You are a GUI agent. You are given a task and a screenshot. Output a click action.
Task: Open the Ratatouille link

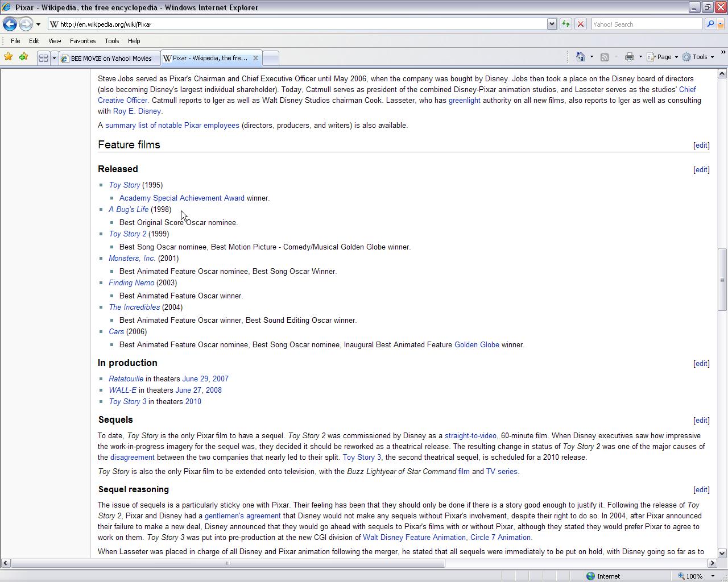[126, 379]
